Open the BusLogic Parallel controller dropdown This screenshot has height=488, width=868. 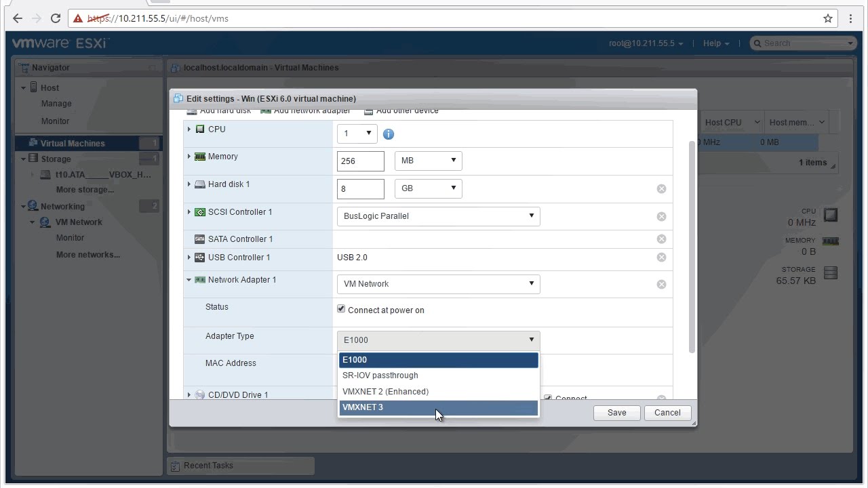(438, 216)
